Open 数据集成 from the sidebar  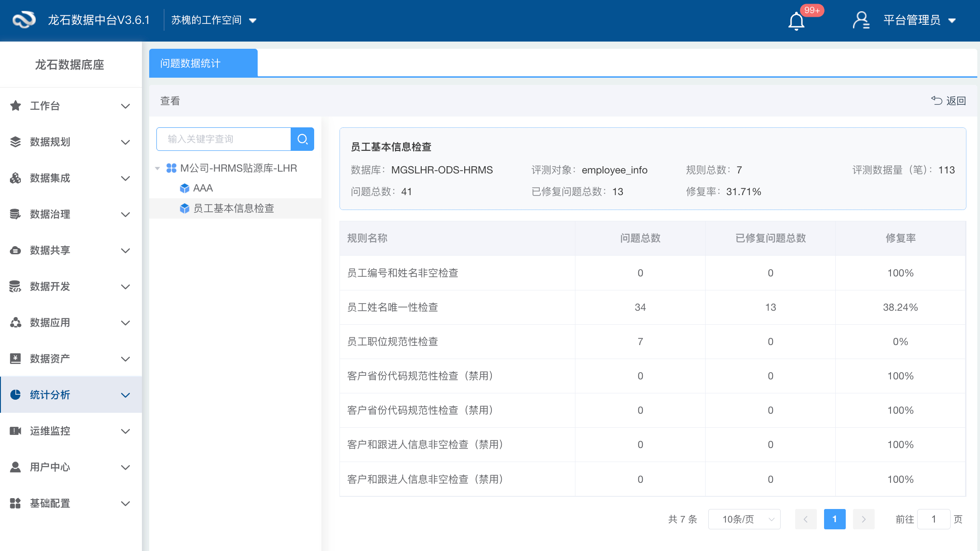point(15,178)
